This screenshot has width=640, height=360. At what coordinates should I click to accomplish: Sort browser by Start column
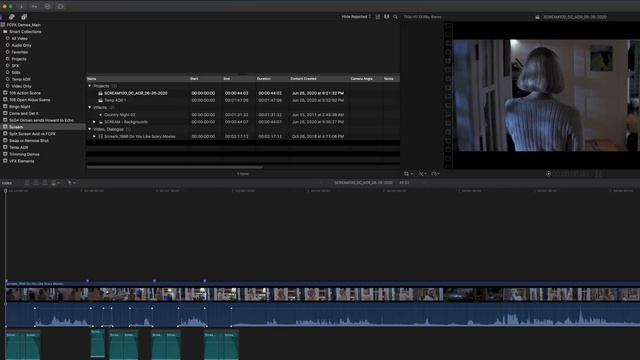click(x=205, y=78)
